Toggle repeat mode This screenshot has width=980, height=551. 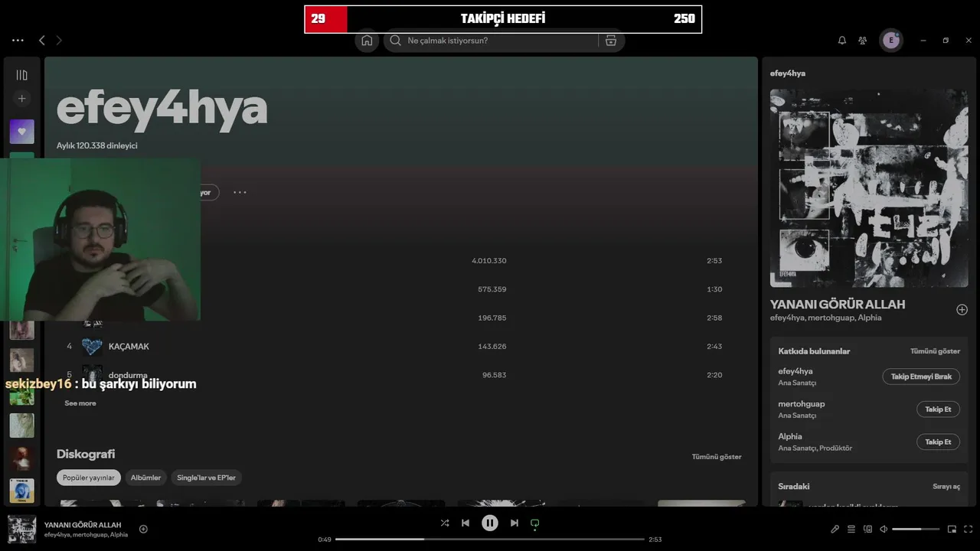[x=535, y=523]
